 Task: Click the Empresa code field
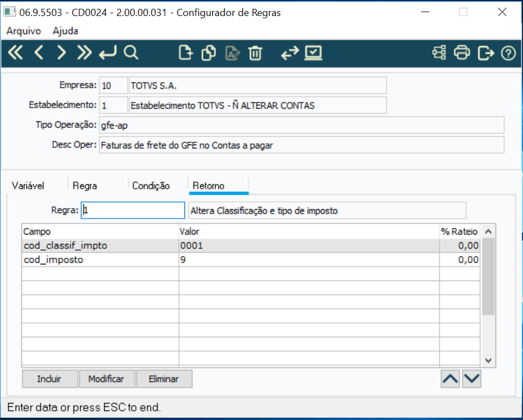pos(113,86)
